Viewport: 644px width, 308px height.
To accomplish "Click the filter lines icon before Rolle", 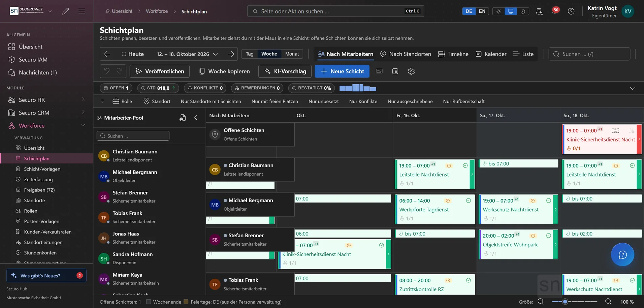I will 102,101.
